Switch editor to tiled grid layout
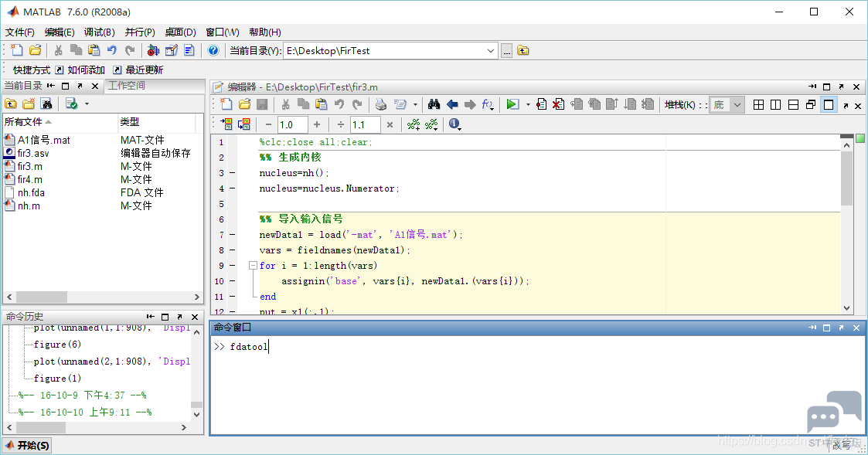The image size is (868, 455). (x=758, y=104)
